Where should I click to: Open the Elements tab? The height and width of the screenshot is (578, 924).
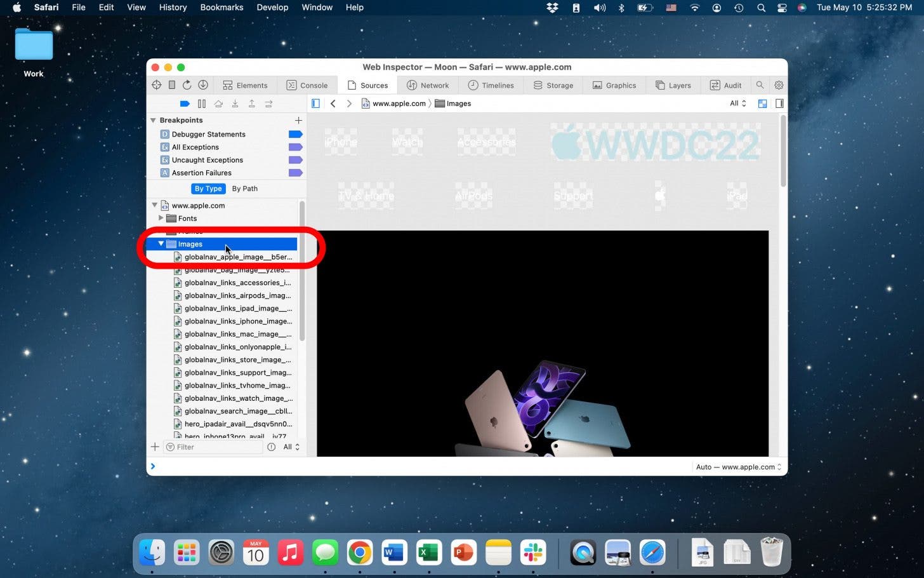(x=245, y=85)
